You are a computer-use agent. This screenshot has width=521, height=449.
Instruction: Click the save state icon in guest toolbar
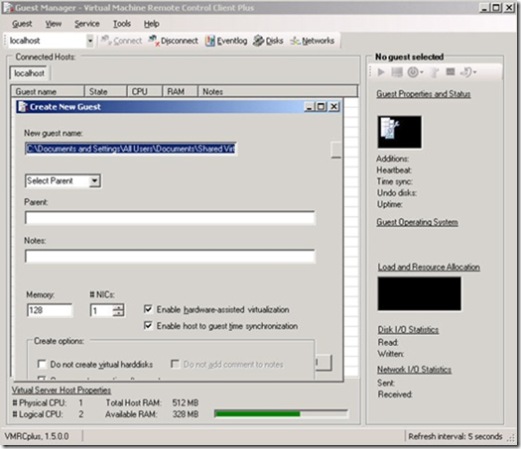[397, 72]
